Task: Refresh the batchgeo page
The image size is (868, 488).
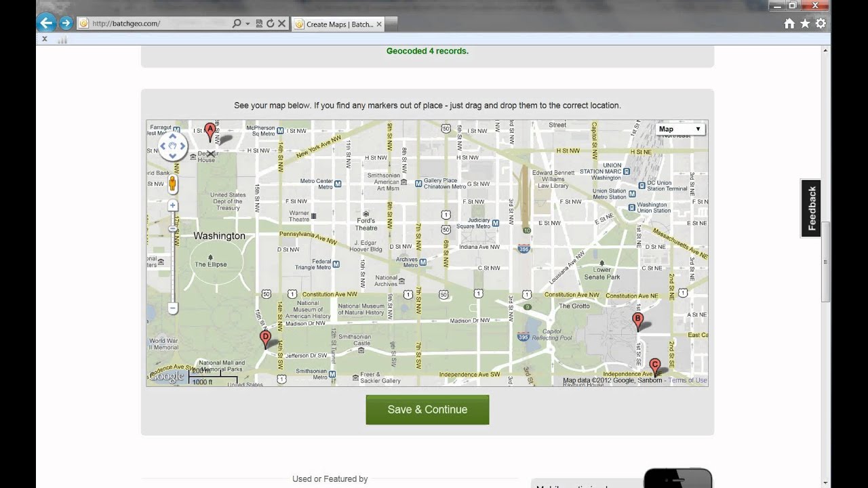Action: pos(270,24)
